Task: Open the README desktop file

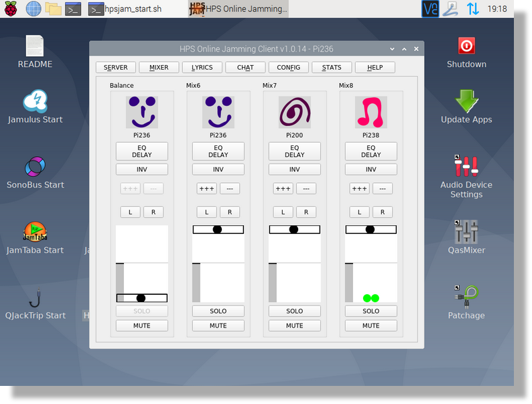Action: tap(35, 52)
